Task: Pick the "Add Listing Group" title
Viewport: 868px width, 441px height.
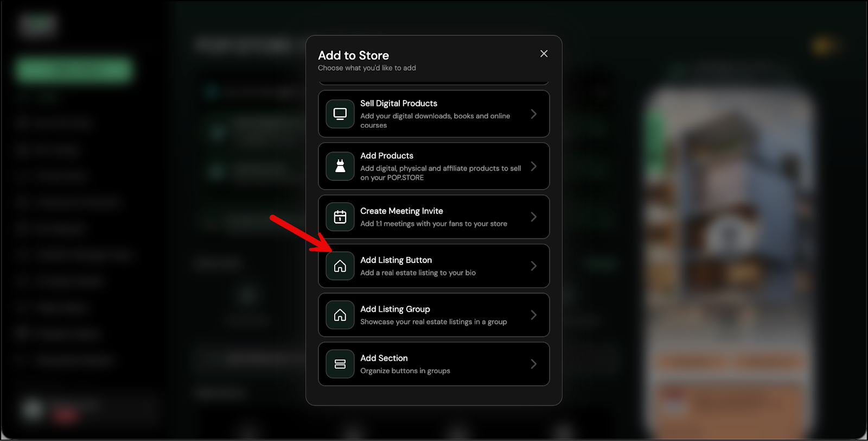Action: click(395, 309)
